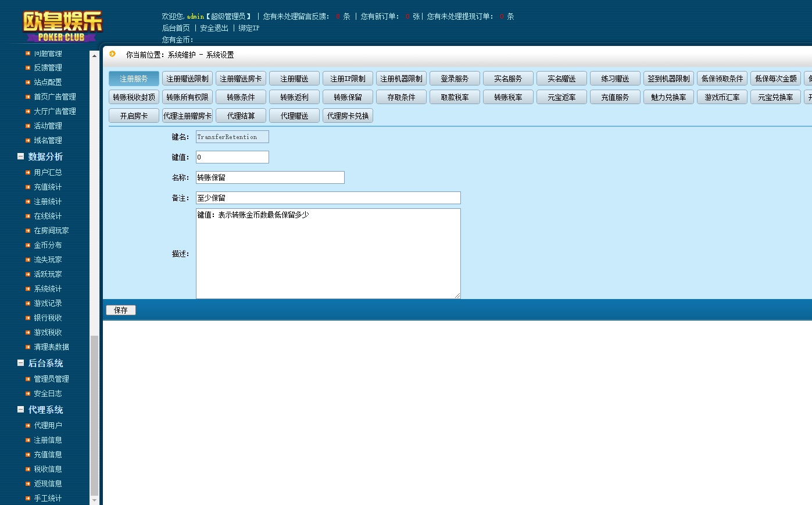Collapse the 后台系统 section
The width and height of the screenshot is (812, 505).
21,363
